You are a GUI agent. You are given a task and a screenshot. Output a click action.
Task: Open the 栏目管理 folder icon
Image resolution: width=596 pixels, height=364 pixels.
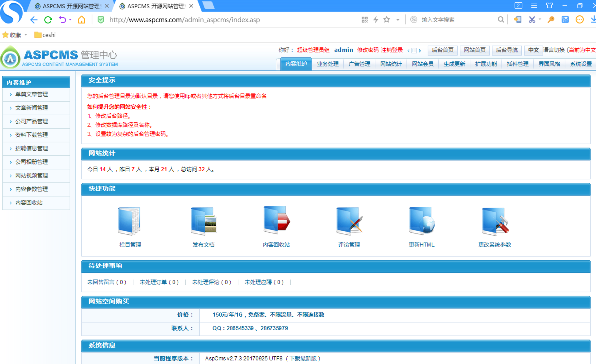coord(129,221)
